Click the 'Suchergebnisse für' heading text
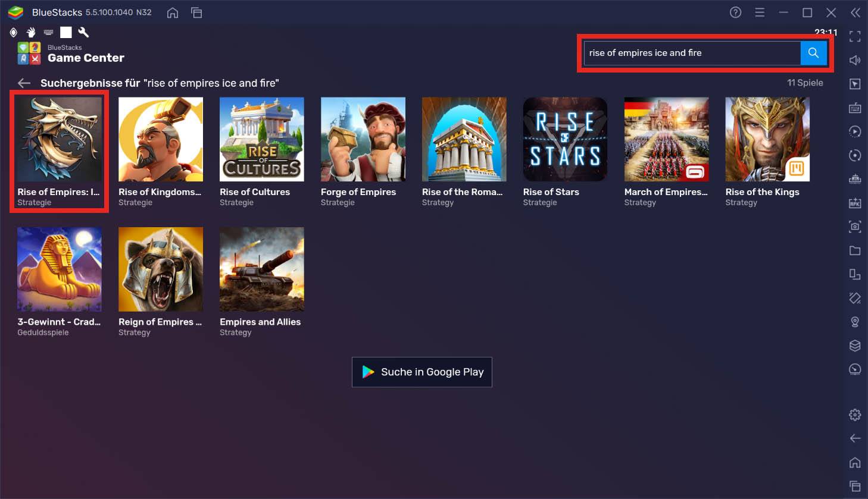The height and width of the screenshot is (499, 868). point(90,83)
